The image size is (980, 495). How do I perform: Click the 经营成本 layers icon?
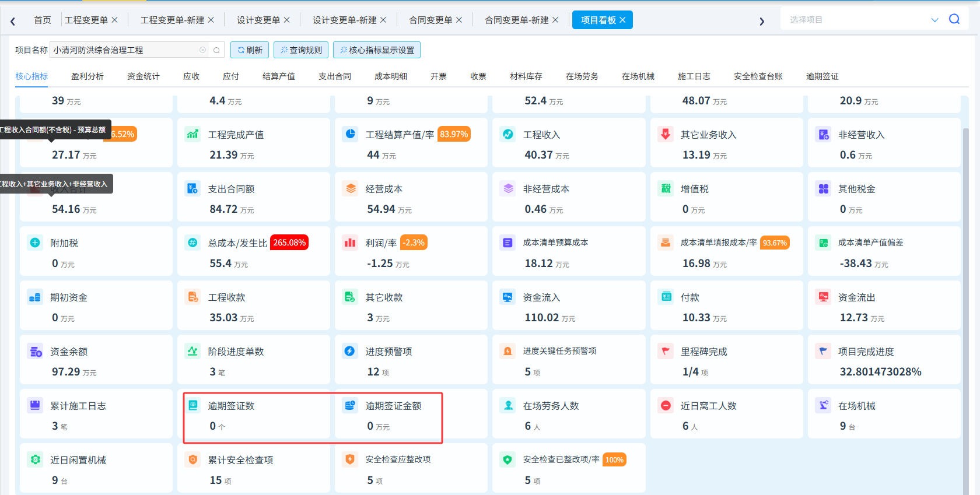[350, 188]
